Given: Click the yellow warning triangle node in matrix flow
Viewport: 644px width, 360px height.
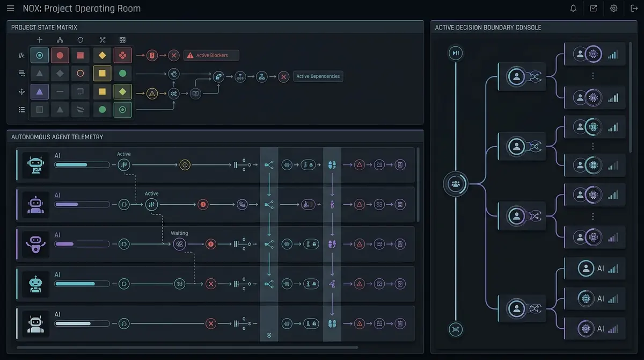Looking at the screenshot, I should tap(152, 93).
